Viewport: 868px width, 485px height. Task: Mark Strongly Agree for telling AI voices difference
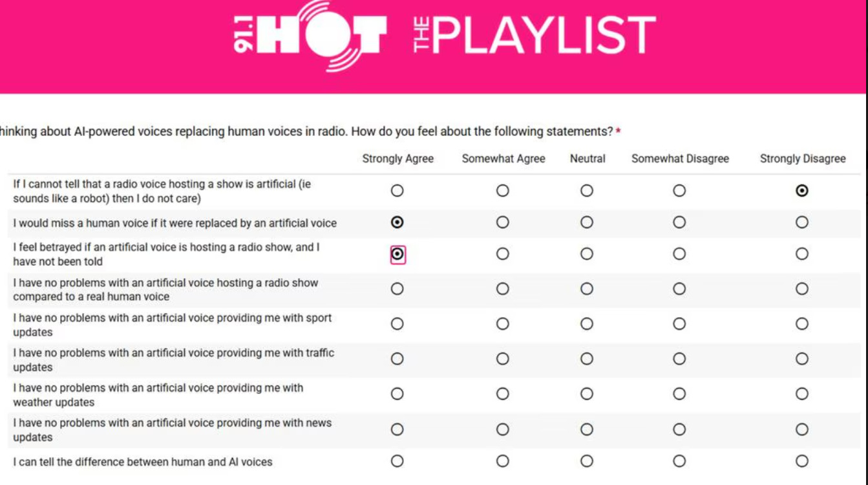[397, 461]
